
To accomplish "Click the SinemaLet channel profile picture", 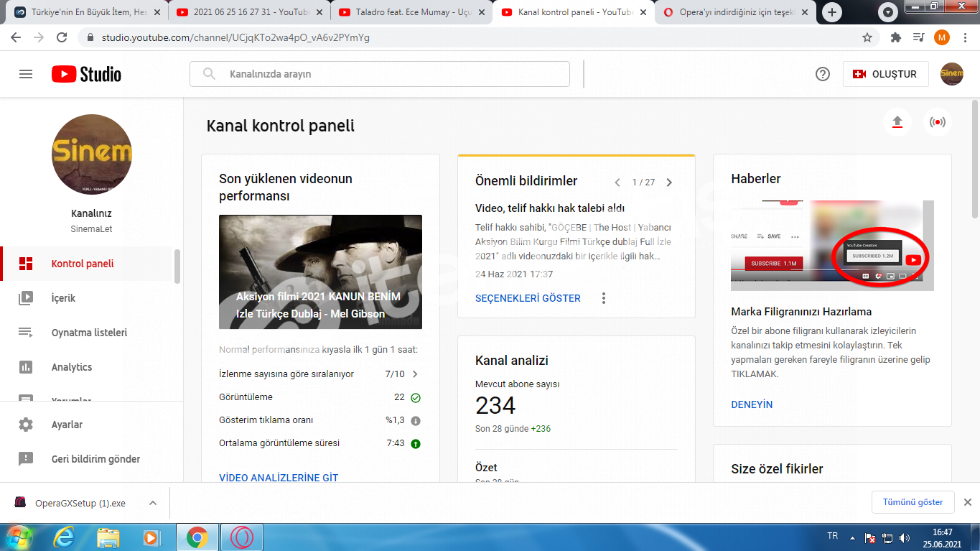I will pyautogui.click(x=92, y=154).
